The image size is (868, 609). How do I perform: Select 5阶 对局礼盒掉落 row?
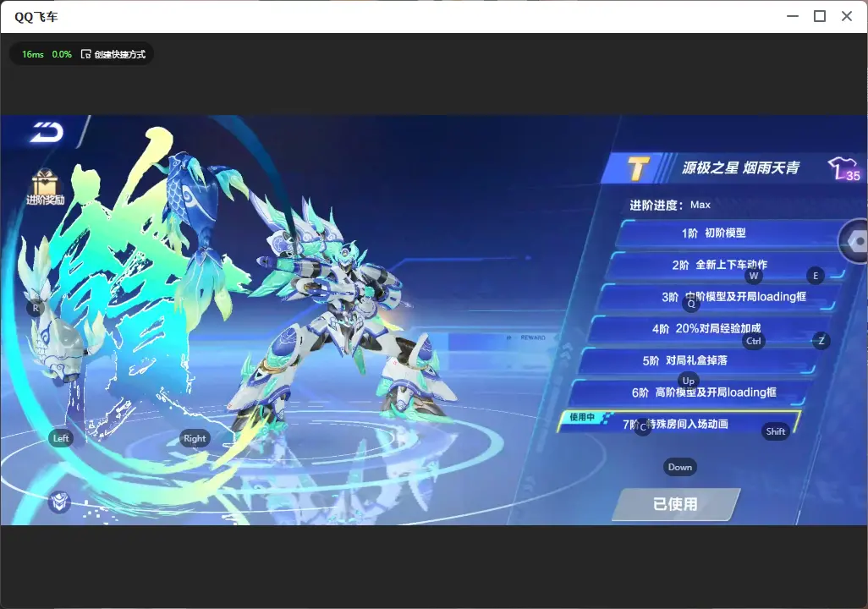point(699,360)
